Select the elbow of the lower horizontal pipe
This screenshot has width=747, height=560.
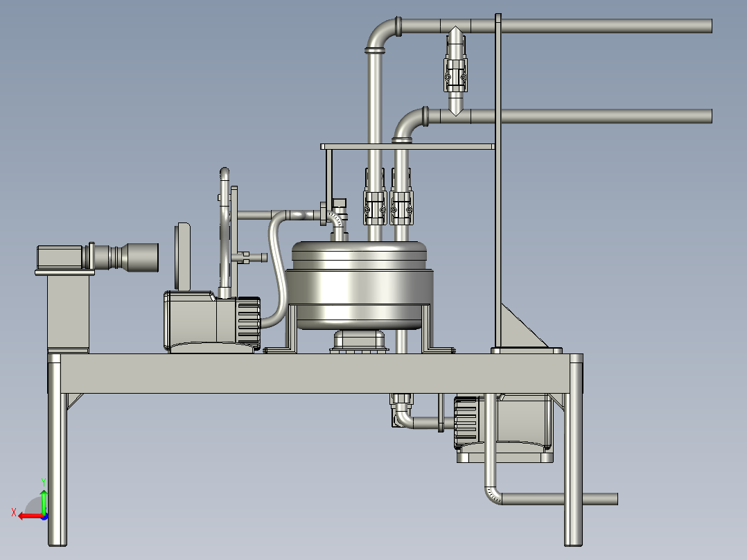[409, 125]
